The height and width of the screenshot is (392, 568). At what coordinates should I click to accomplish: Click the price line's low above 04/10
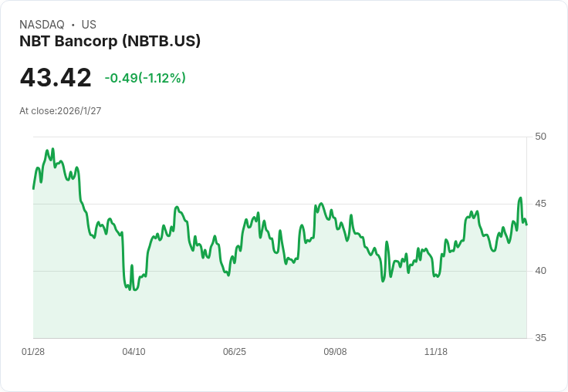[134, 289]
